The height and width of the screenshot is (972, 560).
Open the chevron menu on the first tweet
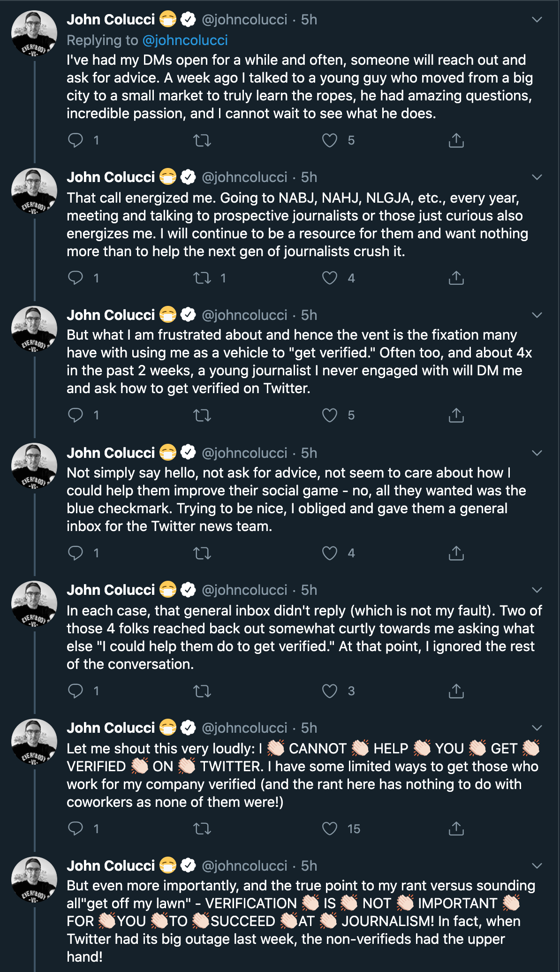[x=537, y=20]
